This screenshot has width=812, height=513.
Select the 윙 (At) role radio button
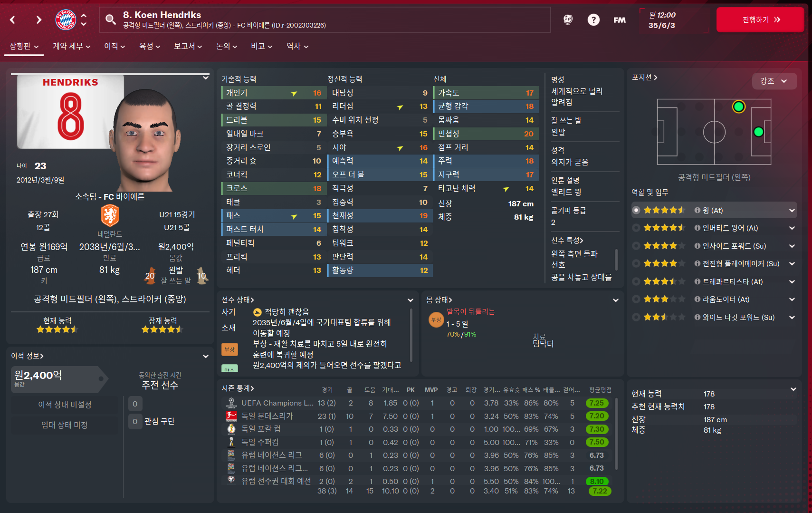click(636, 210)
